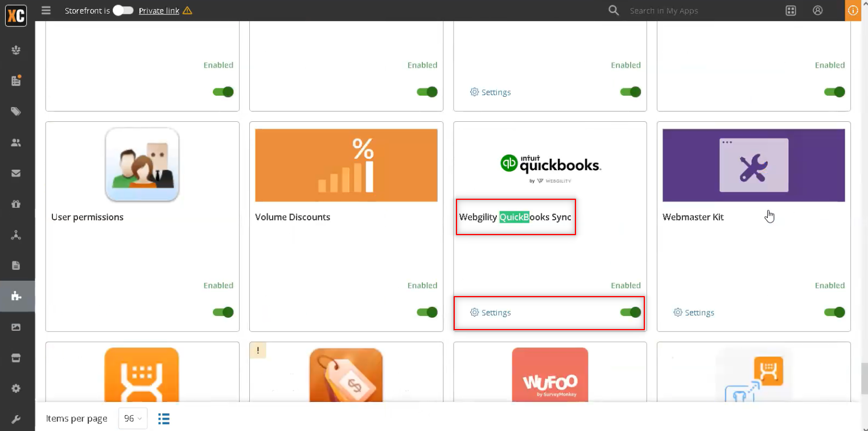868x431 pixels.
Task: Click the Webmaster Kit title
Action: pyautogui.click(x=693, y=217)
